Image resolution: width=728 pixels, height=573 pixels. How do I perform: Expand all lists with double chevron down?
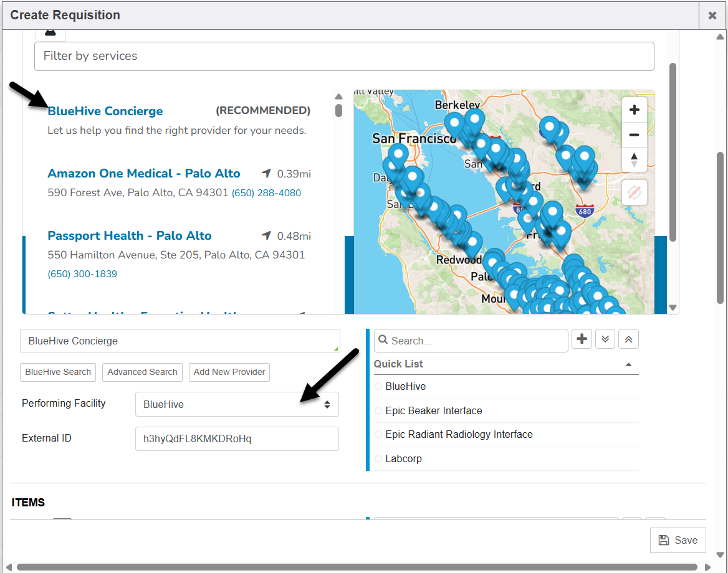tap(605, 339)
